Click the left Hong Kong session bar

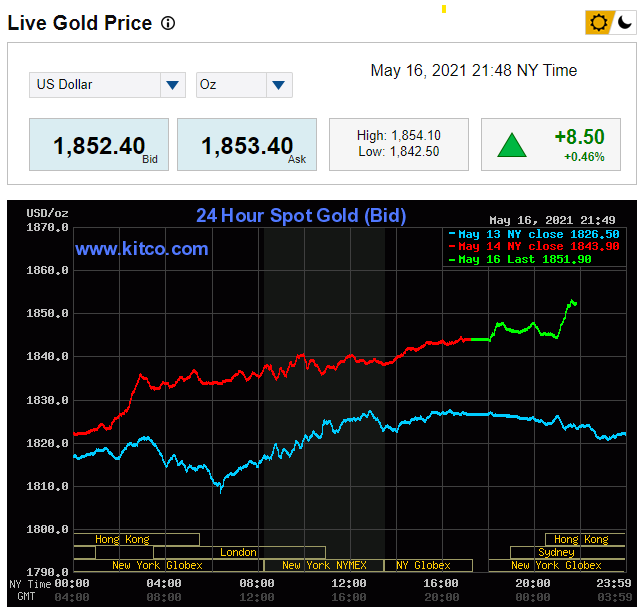pyautogui.click(x=137, y=539)
